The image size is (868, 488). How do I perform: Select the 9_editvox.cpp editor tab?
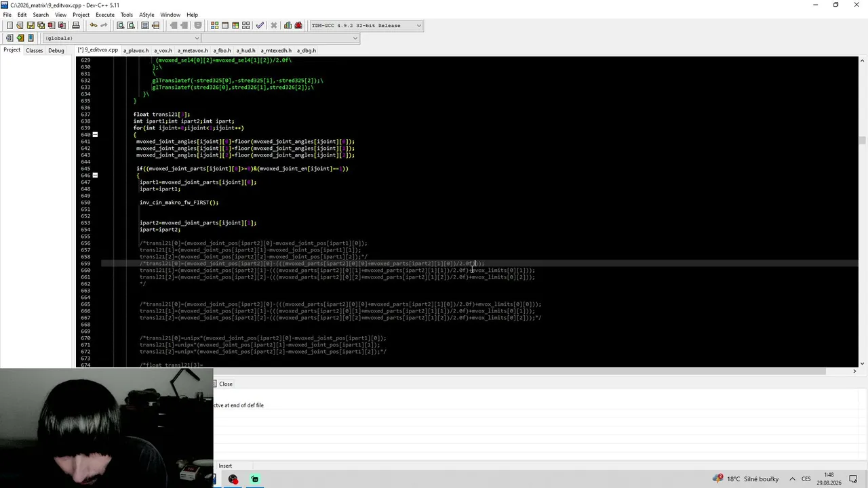pyautogui.click(x=98, y=50)
